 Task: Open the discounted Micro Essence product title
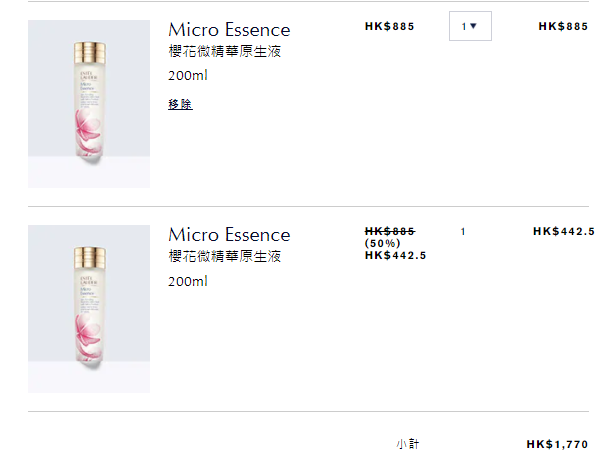[229, 235]
